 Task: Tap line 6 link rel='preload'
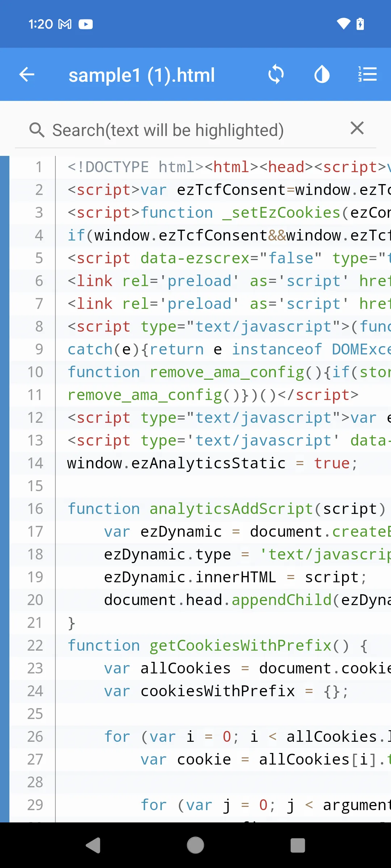pos(229,281)
